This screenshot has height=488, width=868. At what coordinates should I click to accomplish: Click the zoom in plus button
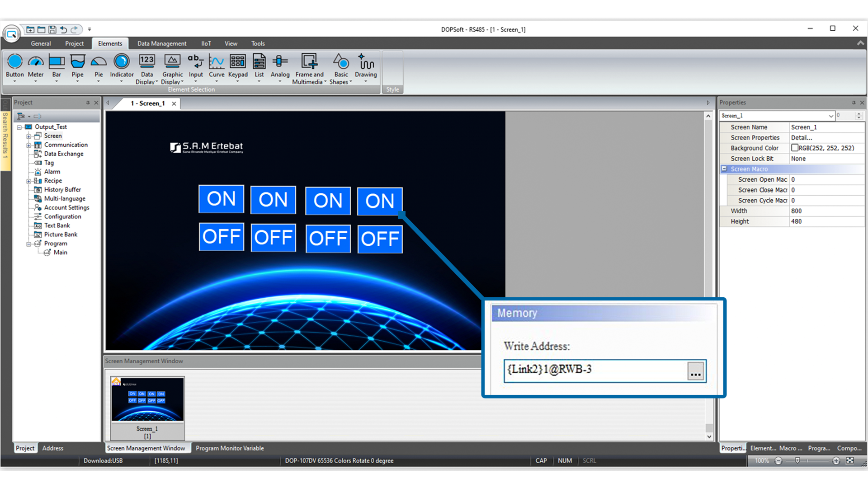click(836, 461)
